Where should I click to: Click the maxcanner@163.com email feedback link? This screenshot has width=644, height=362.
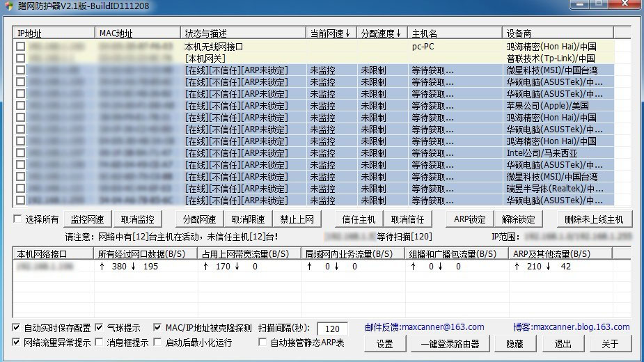tap(424, 326)
